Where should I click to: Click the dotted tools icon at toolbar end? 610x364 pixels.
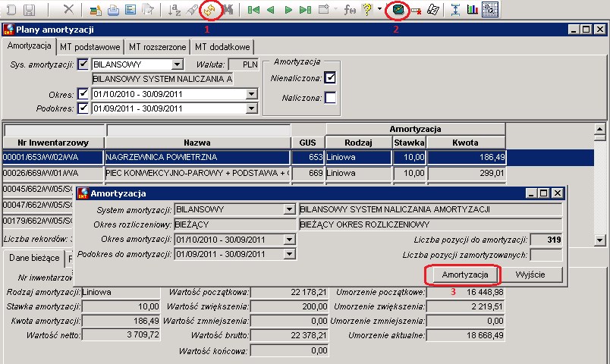point(490,10)
